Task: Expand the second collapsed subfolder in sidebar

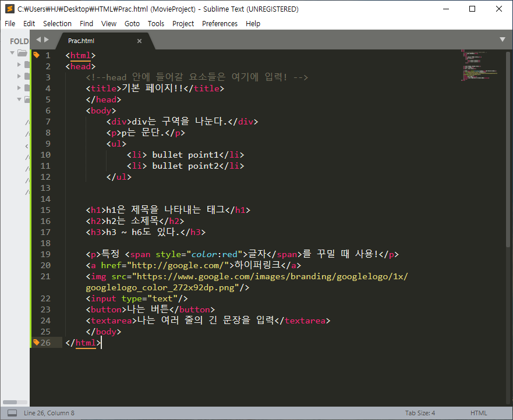Action: (x=19, y=76)
